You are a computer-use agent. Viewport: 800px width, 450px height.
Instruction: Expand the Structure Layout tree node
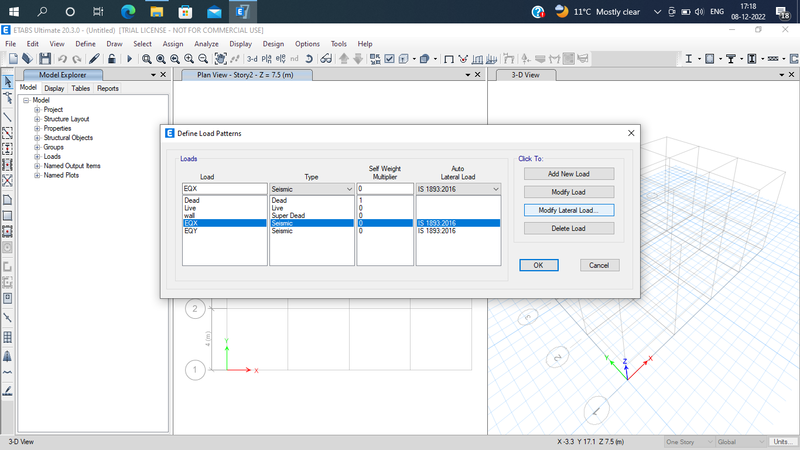[x=37, y=119]
